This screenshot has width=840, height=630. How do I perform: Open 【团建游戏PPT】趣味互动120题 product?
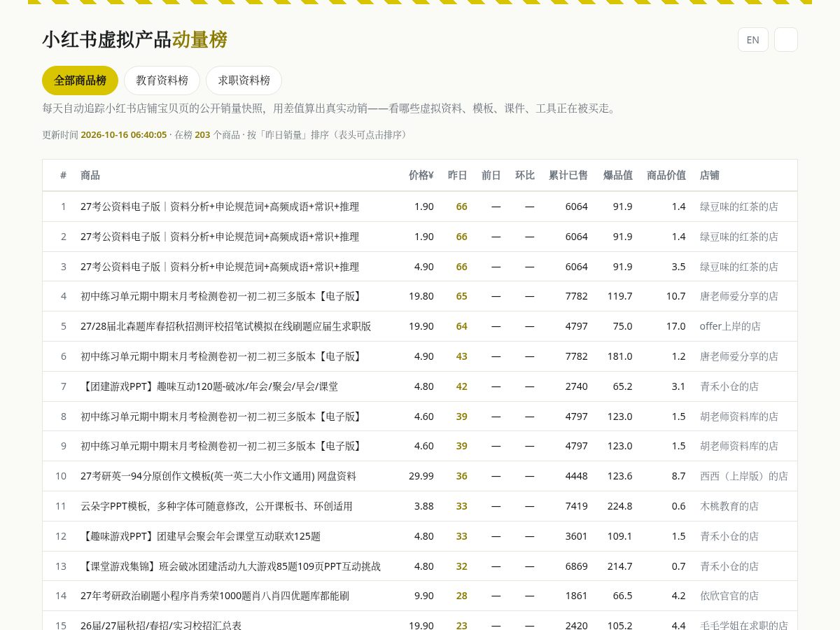click(209, 386)
